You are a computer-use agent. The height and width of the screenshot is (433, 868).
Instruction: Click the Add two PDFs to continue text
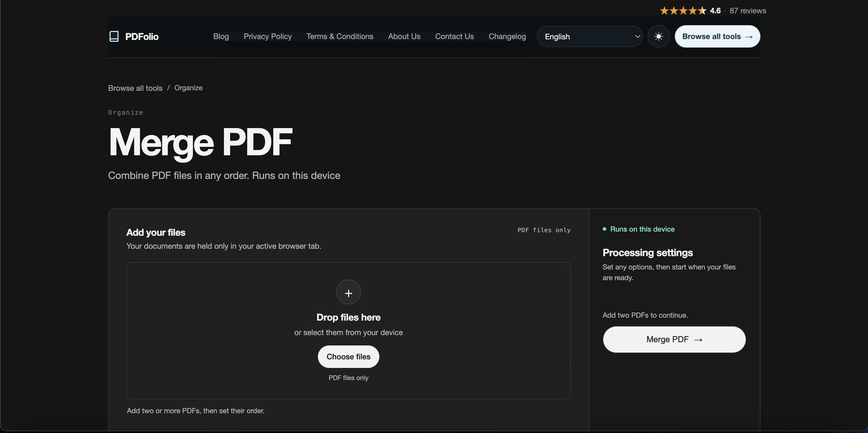645,315
